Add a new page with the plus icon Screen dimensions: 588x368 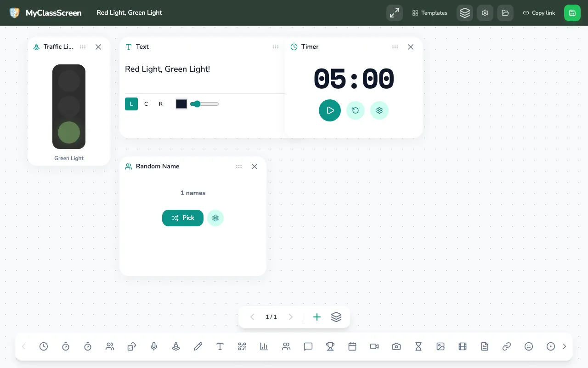click(x=317, y=317)
